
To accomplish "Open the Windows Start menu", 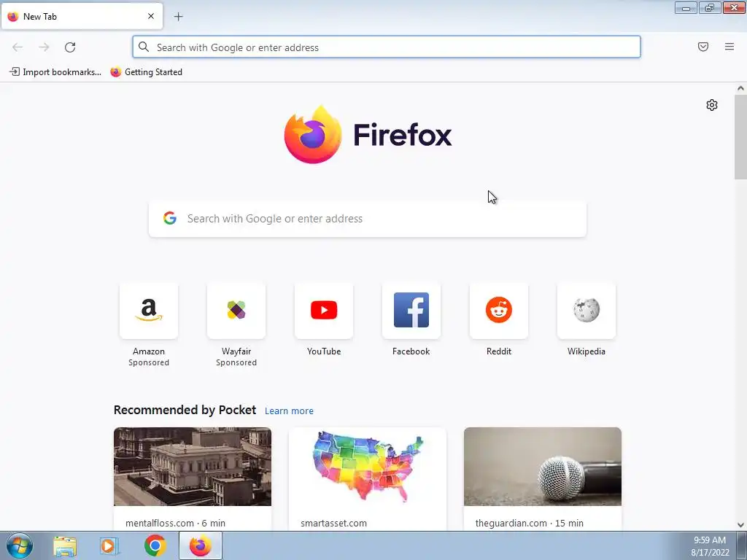I will [x=20, y=545].
